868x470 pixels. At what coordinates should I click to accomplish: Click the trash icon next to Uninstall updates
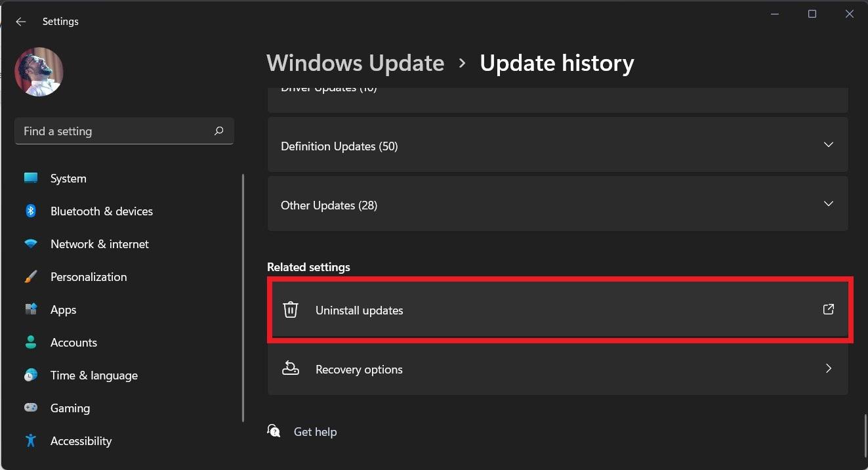coord(291,309)
